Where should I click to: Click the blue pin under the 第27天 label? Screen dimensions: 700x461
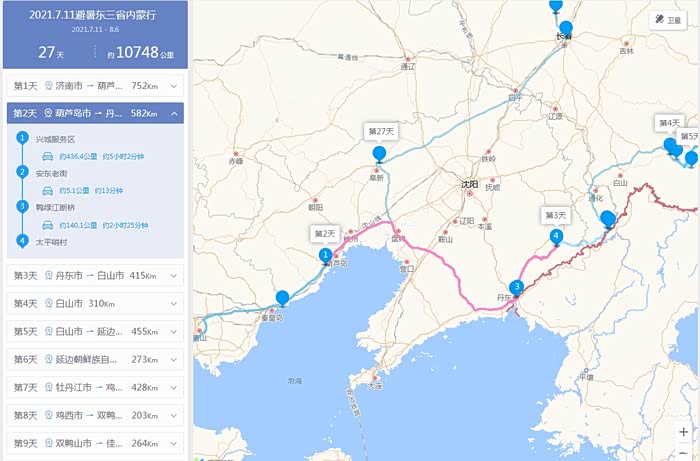click(379, 153)
